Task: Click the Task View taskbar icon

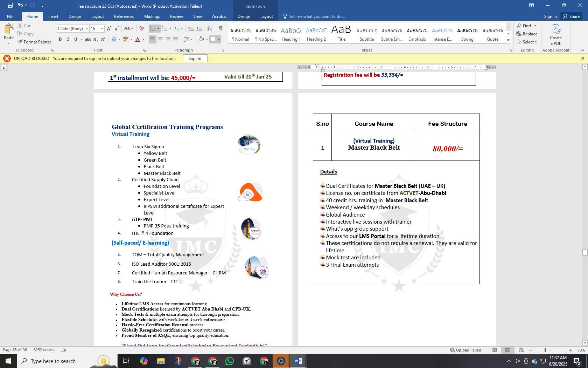Action: (x=126, y=361)
